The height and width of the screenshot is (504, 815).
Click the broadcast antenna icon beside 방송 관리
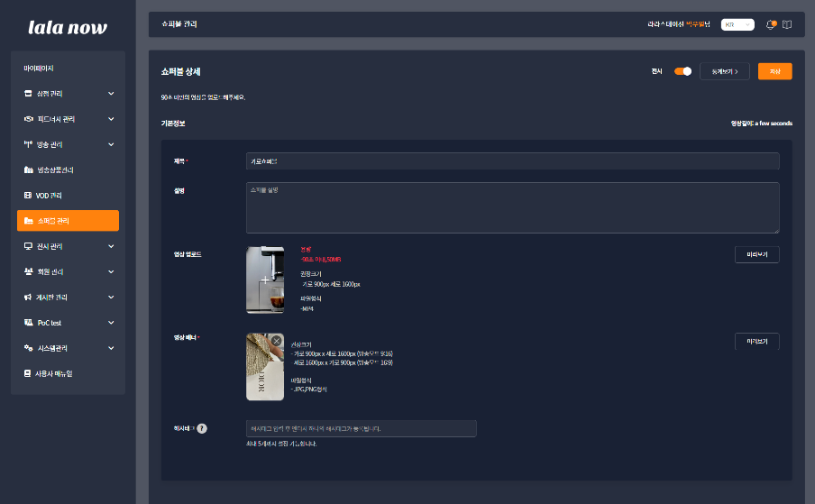28,144
